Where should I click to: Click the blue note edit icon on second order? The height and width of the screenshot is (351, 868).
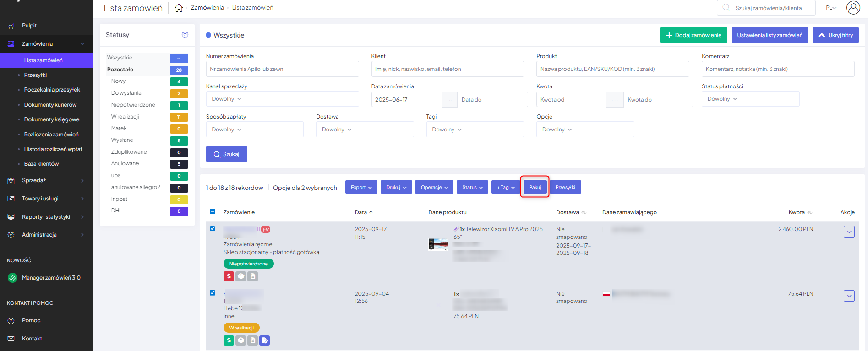pyautogui.click(x=264, y=340)
